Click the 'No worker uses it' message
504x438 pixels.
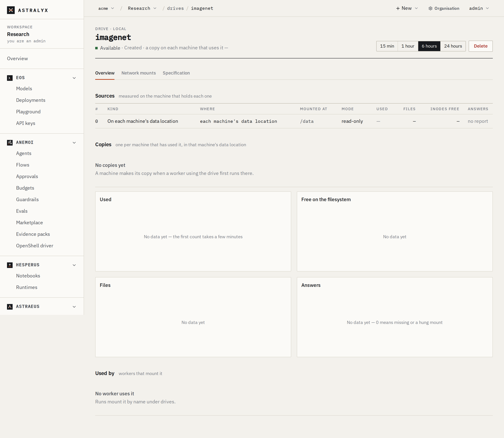coord(115,394)
